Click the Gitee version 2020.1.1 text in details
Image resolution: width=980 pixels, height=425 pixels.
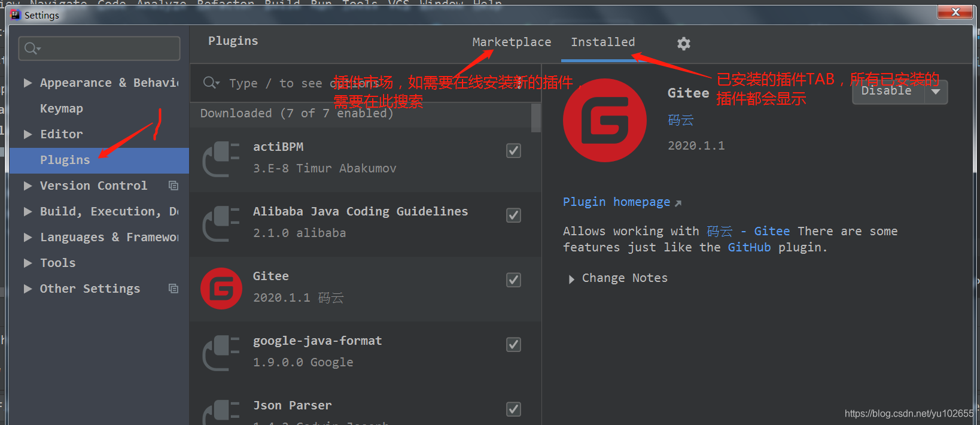coord(696,145)
